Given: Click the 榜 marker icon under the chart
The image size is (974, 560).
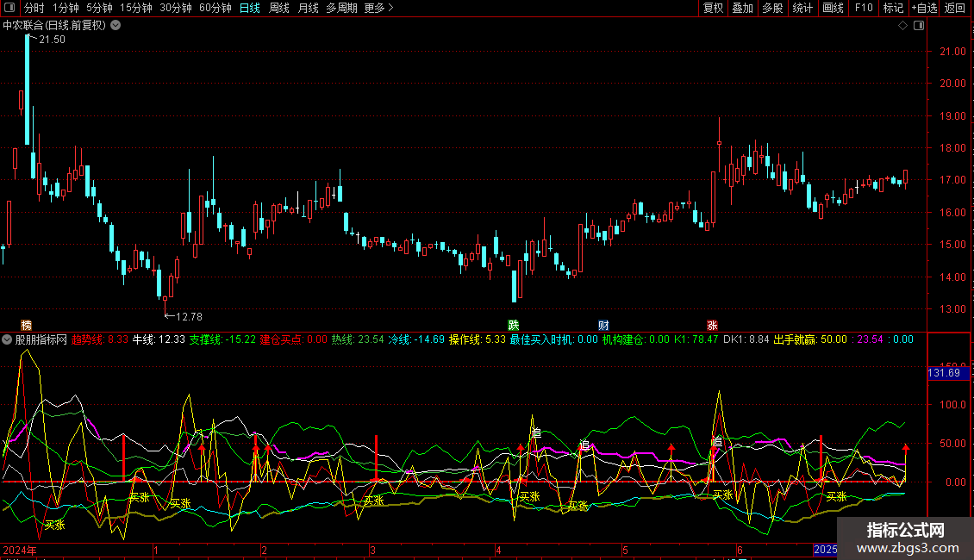Looking at the screenshot, I should coord(27,325).
